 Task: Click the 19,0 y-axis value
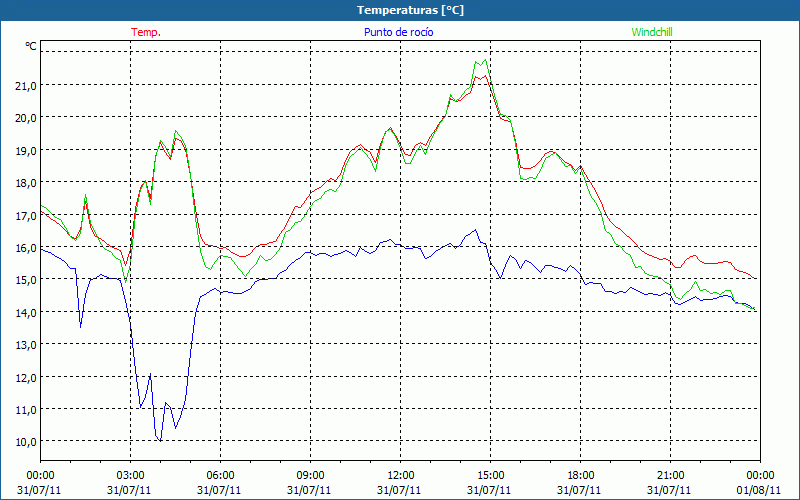tap(26, 150)
